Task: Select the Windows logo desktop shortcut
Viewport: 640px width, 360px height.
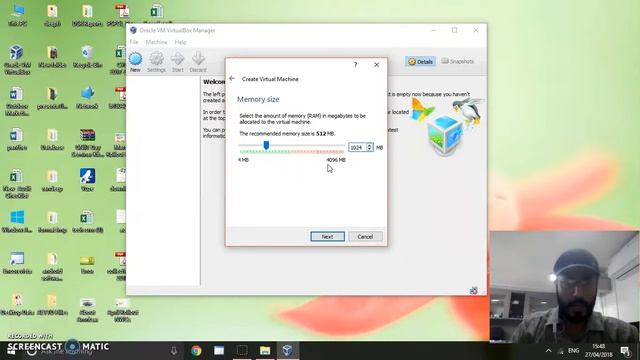Action: point(17,222)
